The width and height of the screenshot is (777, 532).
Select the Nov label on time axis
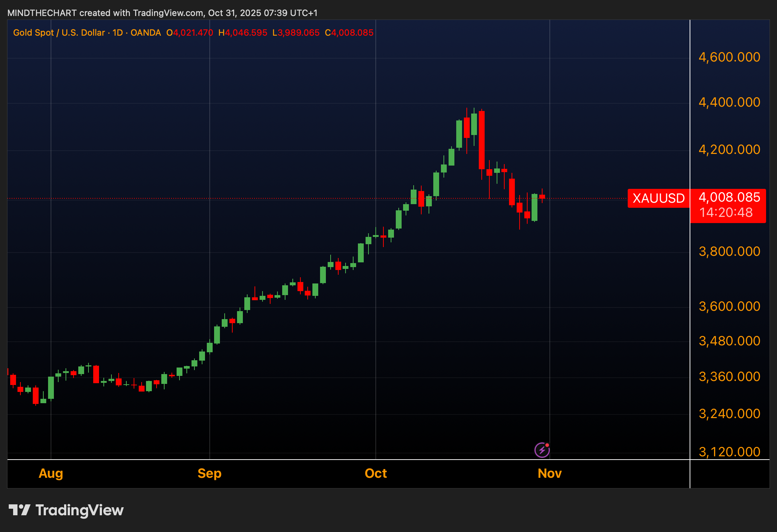(x=549, y=473)
